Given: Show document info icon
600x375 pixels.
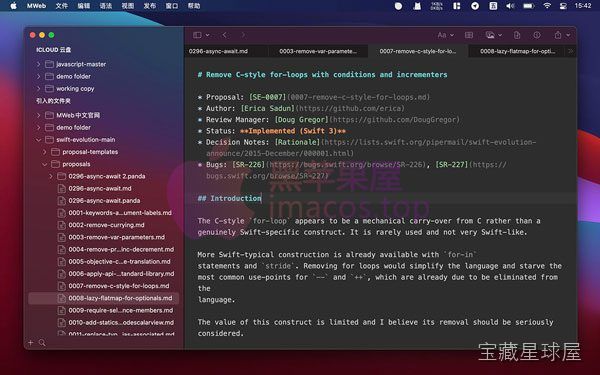Looking at the screenshot, I should coord(537,35).
